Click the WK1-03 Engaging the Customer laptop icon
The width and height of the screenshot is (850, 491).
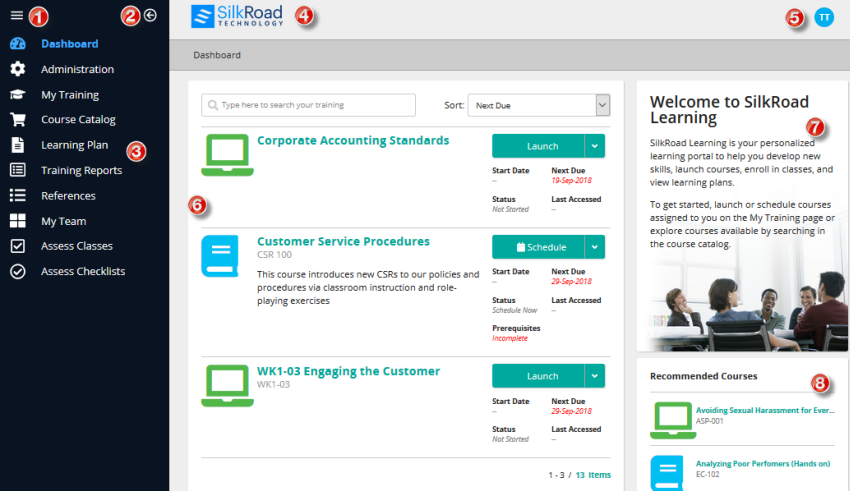(x=227, y=385)
